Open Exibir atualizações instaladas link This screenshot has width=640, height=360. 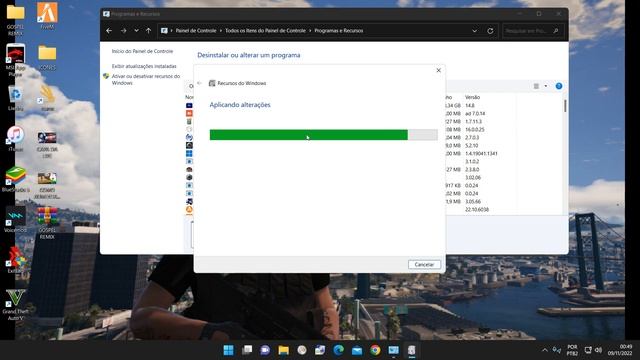[x=144, y=66]
